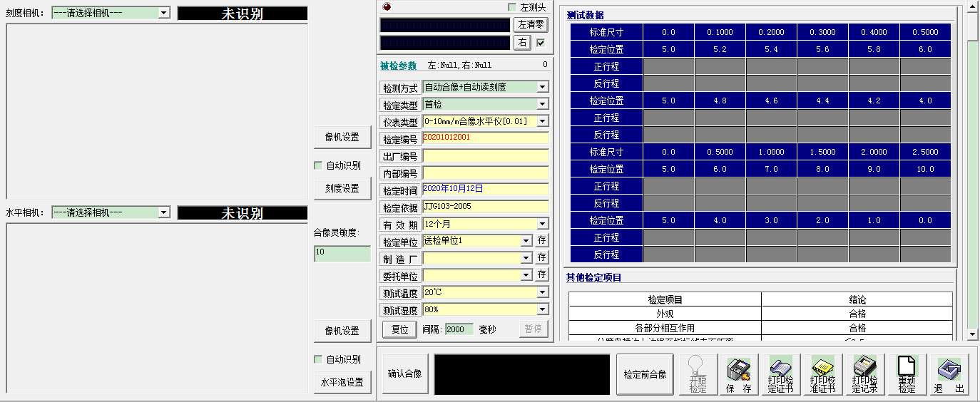Expand the 有效期 validity period dropdown
Viewport: 980px width, 402px height.
542,224
